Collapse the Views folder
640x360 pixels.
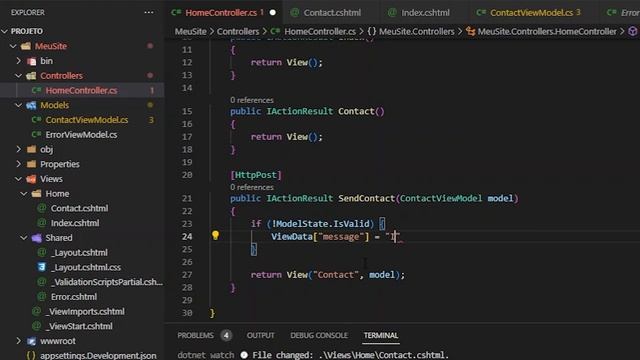[x=19, y=179]
